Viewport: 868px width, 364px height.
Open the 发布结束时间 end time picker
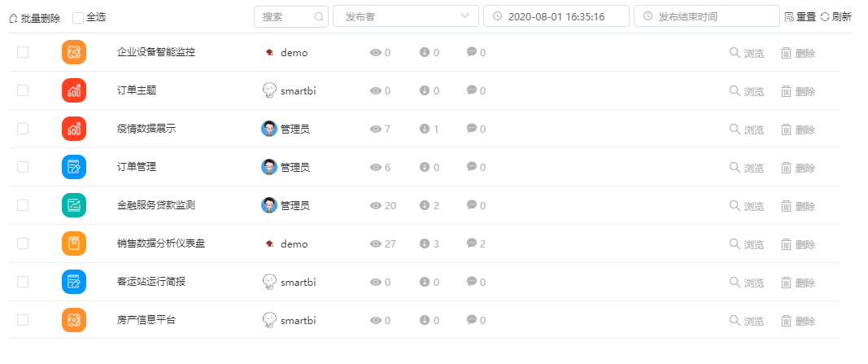(x=707, y=16)
